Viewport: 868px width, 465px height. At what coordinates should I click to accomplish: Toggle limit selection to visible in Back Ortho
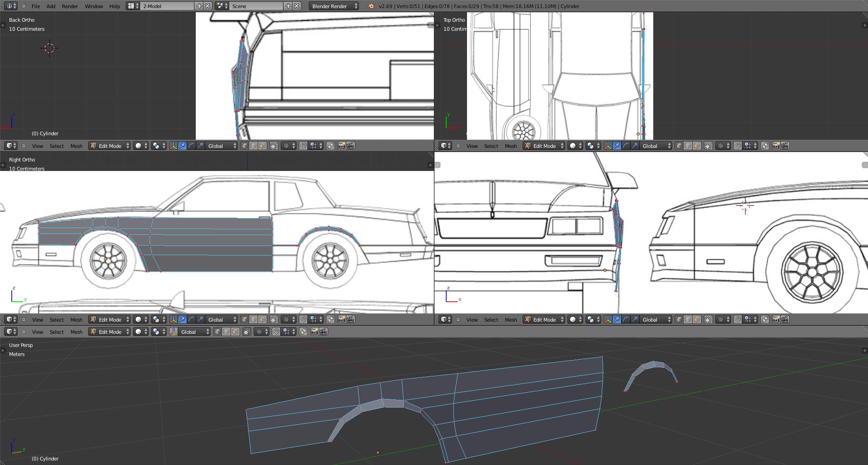tap(274, 146)
